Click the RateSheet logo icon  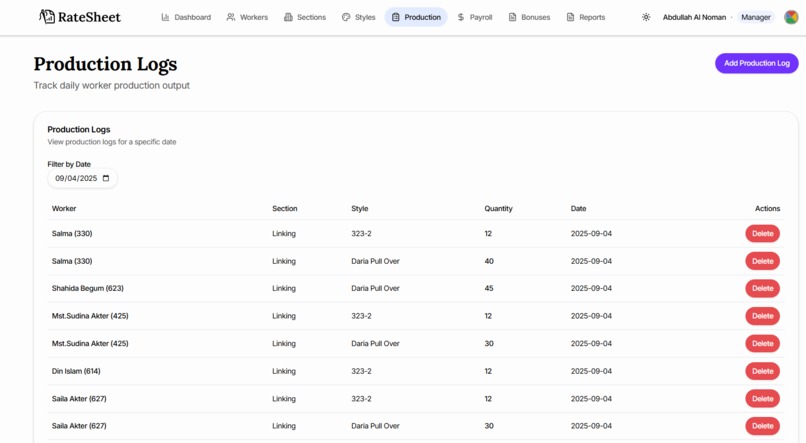click(47, 16)
